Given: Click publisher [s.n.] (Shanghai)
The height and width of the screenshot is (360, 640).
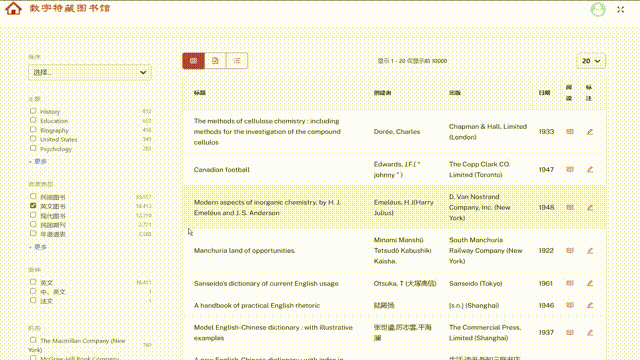Looking at the screenshot, I should tap(474, 305).
